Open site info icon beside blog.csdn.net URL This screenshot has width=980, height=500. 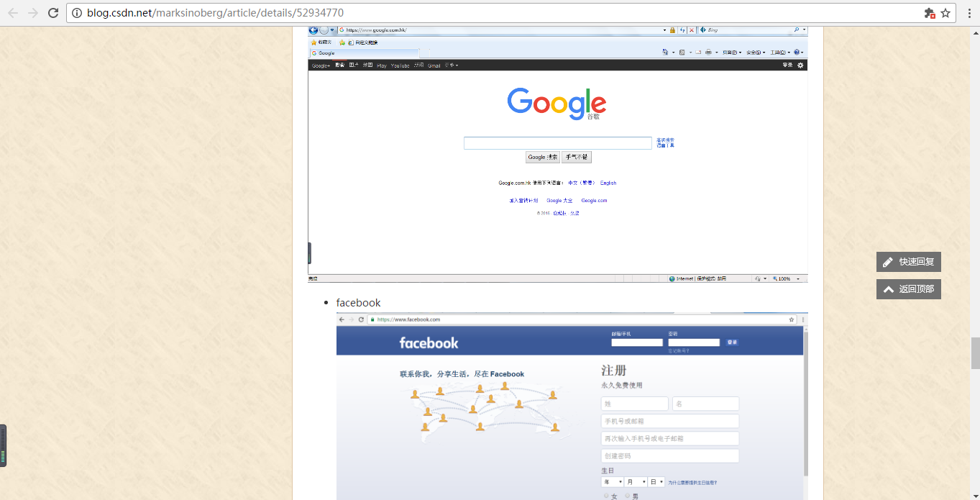77,13
